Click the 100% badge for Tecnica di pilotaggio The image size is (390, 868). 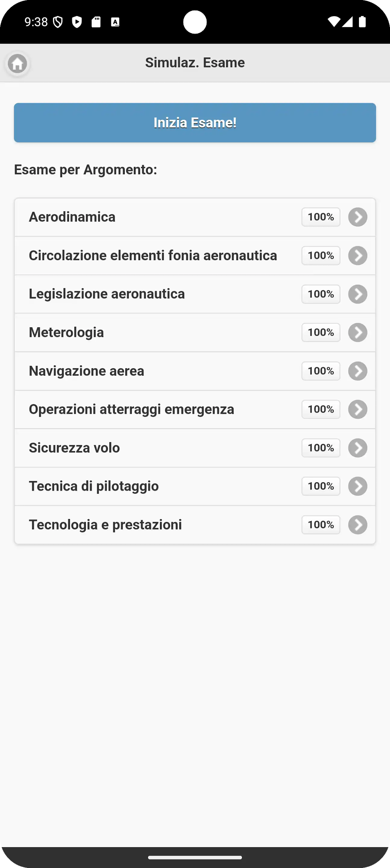pos(321,486)
